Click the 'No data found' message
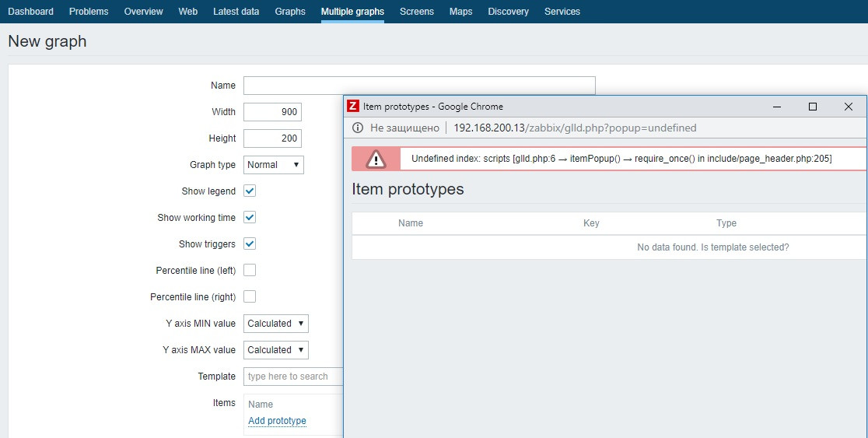 [713, 247]
